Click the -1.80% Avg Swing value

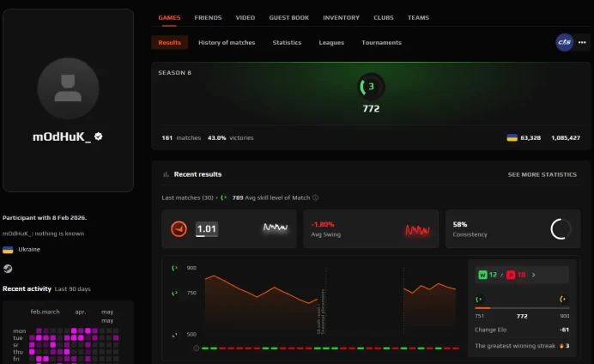[x=323, y=224]
